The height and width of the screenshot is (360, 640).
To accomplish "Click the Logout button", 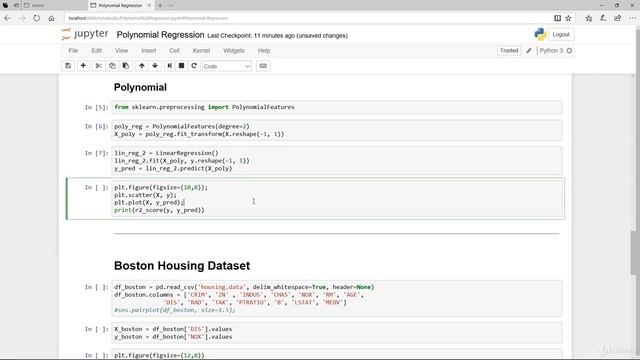I will pyautogui.click(x=561, y=35).
